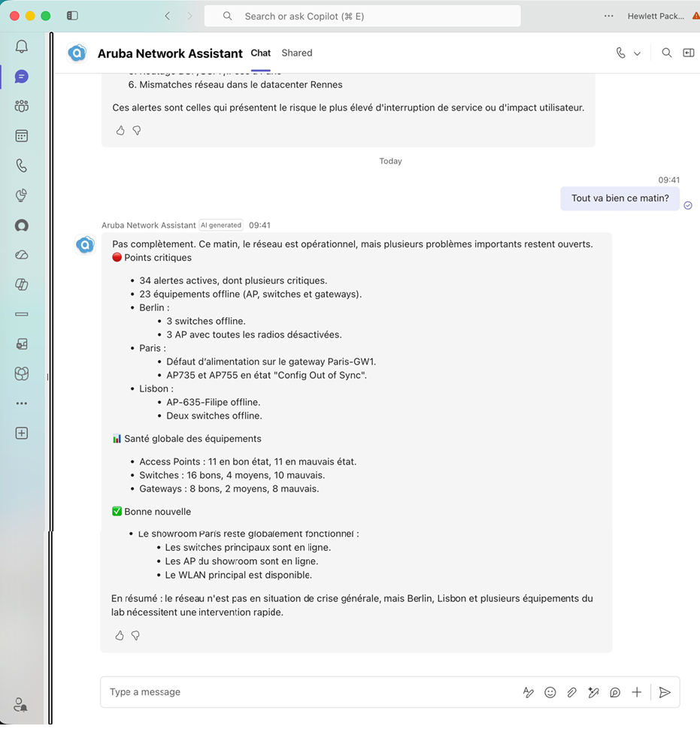Click the assistant avatar beside the reply

85,244
